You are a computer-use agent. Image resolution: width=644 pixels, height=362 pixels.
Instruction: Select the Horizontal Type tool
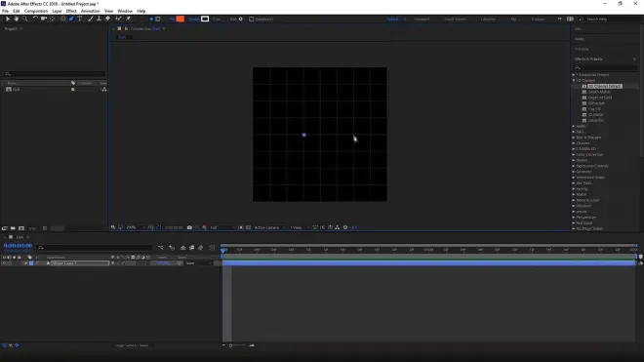[80, 19]
